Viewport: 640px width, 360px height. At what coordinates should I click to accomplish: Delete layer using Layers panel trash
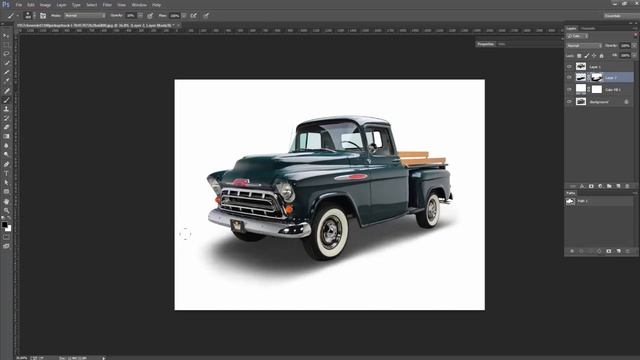pyautogui.click(x=627, y=186)
